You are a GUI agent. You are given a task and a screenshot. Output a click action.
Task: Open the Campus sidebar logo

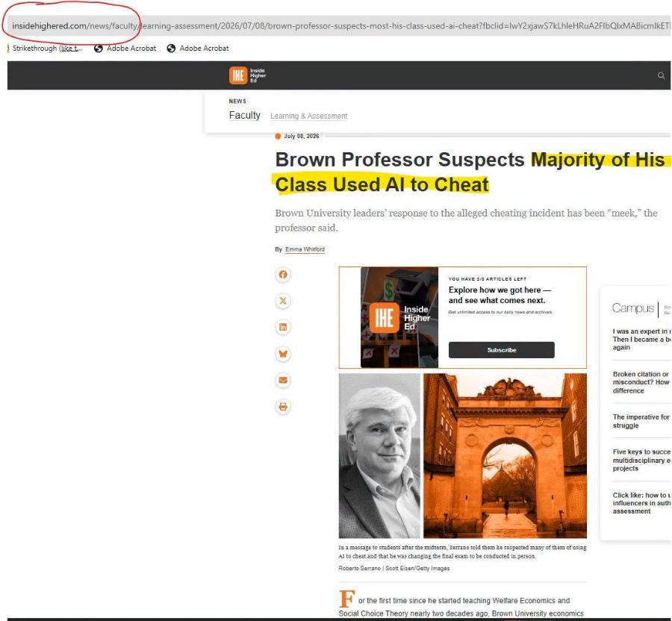[x=632, y=308]
